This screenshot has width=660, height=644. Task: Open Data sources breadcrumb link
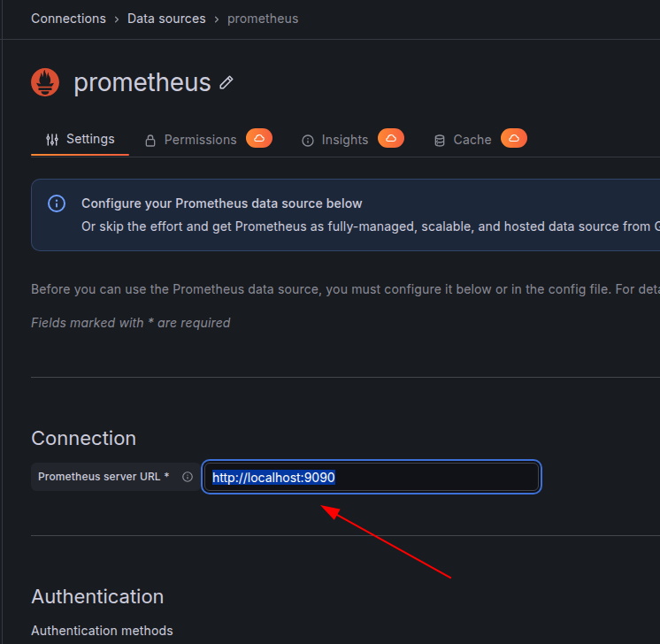166,19
